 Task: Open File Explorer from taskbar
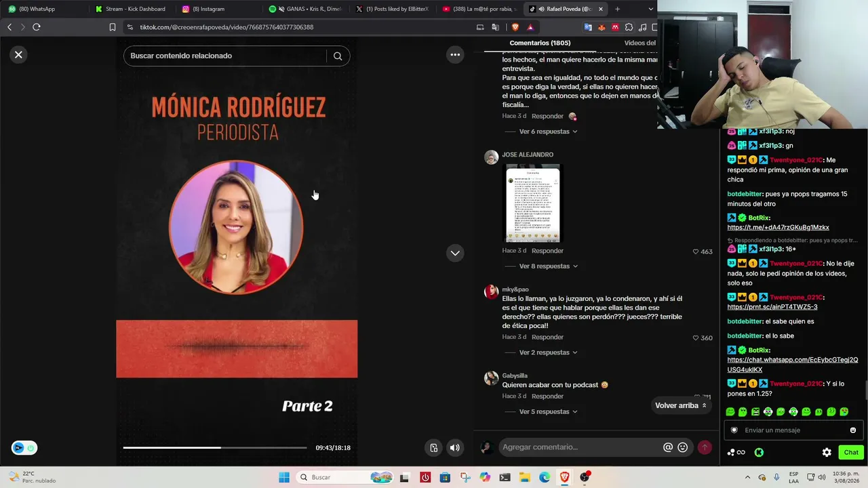tap(525, 477)
